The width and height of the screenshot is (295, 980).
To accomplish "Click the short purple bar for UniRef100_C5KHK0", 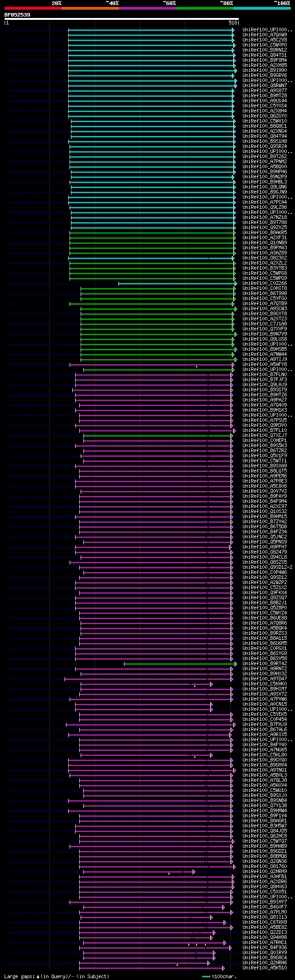I will (146, 684).
